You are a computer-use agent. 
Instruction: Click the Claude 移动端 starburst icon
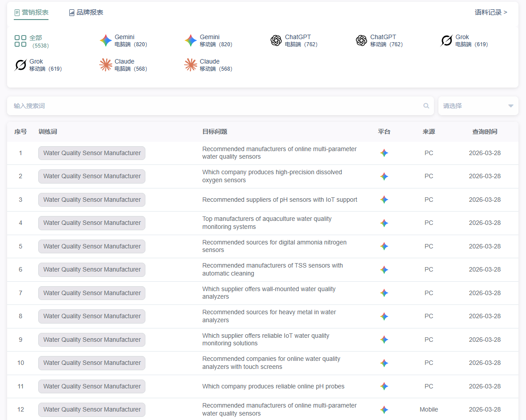[x=191, y=65]
